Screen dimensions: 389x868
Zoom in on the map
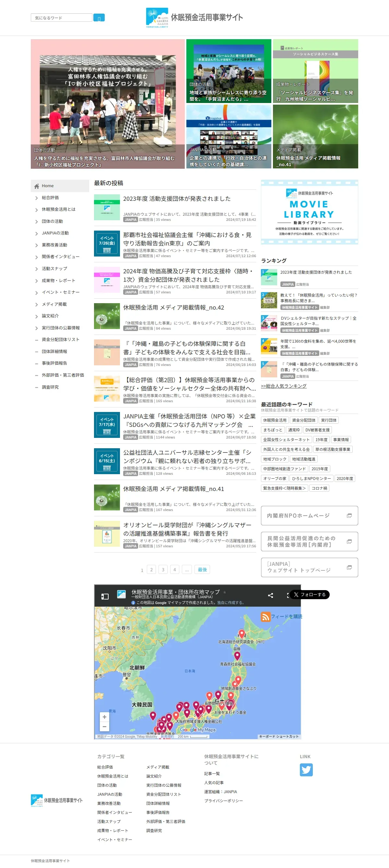point(105,717)
